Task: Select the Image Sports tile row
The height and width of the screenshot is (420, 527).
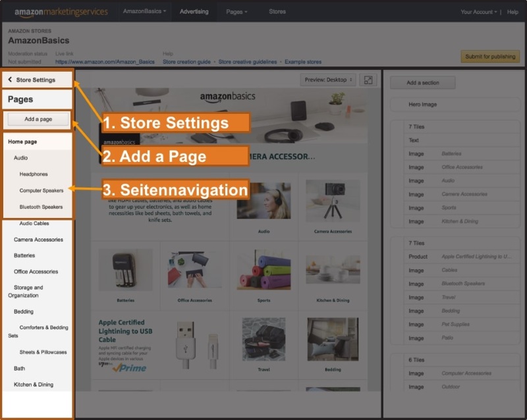Action: pos(462,207)
